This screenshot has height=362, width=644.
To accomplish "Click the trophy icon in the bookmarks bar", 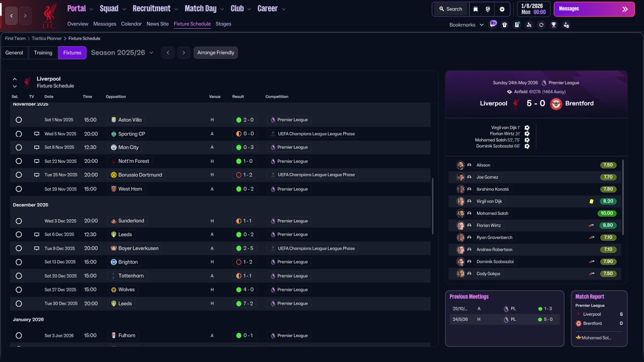I will (553, 25).
